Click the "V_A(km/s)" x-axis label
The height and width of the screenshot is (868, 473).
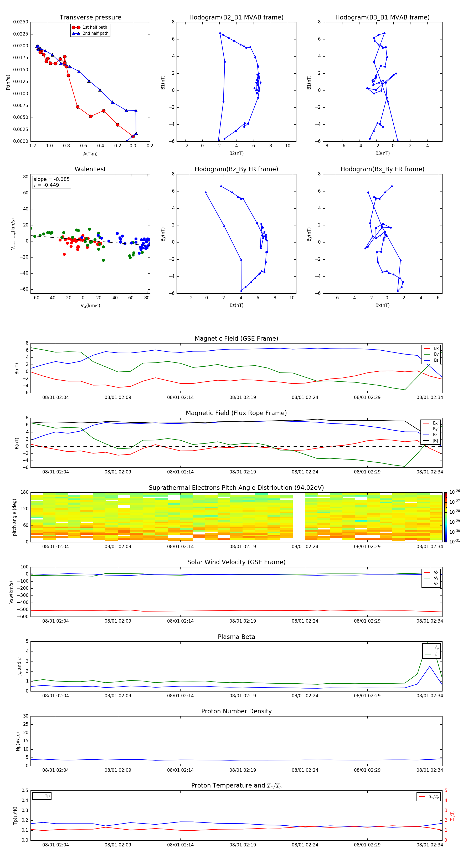click(90, 306)
